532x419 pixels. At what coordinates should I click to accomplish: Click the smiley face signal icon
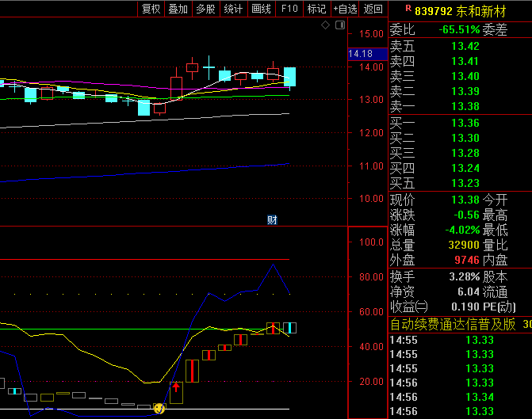159,408
